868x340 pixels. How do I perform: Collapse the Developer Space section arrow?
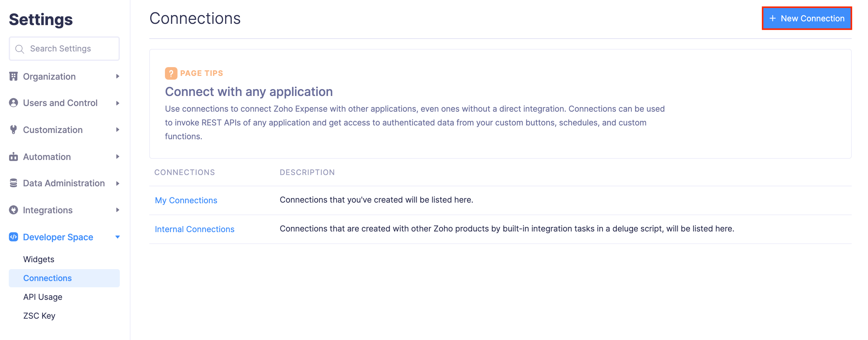118,237
